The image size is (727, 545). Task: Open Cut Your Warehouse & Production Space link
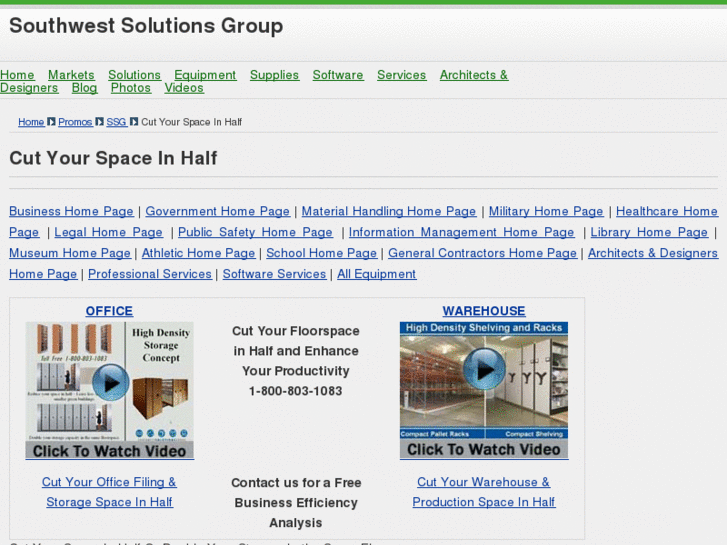click(484, 492)
